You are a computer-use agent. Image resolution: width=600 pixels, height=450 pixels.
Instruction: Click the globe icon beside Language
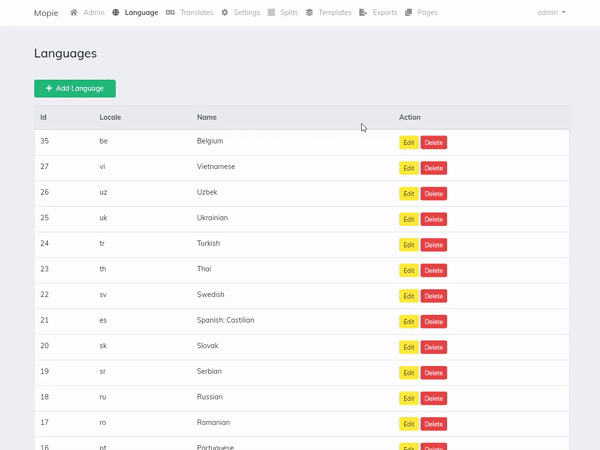click(116, 13)
